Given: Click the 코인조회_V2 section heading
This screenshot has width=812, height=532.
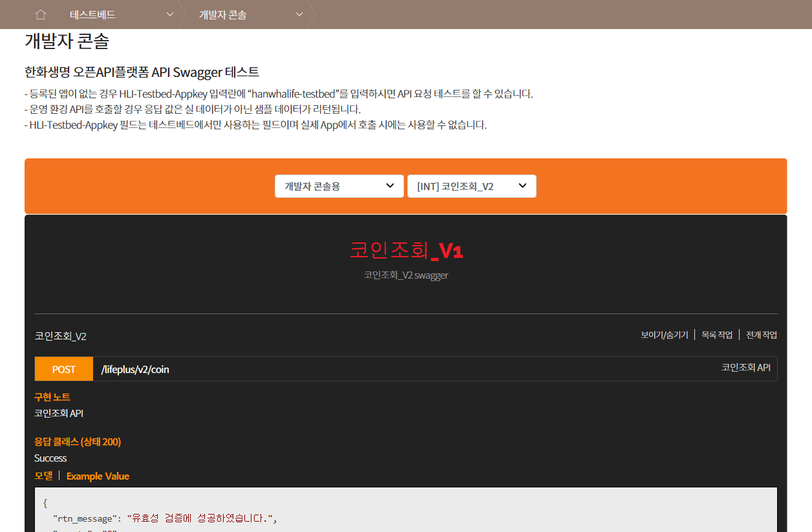Looking at the screenshot, I should [61, 336].
